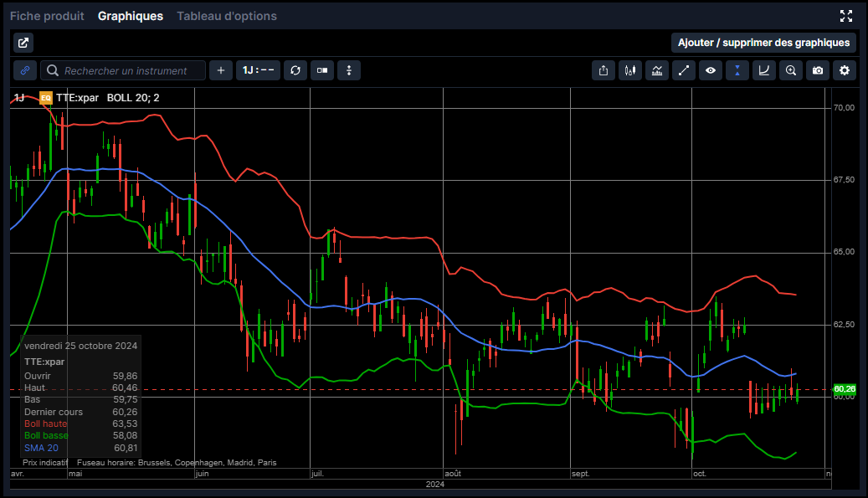The height and width of the screenshot is (498, 868).
Task: Click the mai label on time axis
Action: click(x=75, y=474)
